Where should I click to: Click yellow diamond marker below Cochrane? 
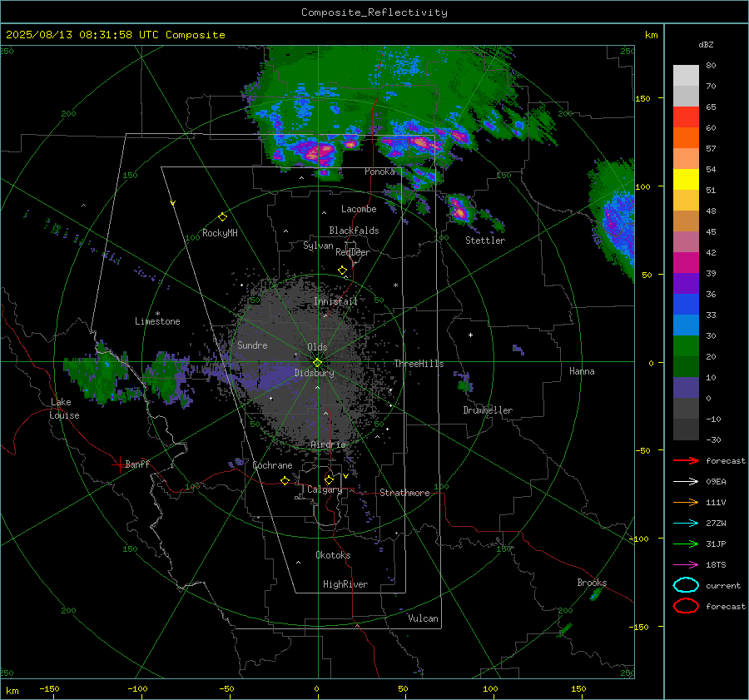tap(285, 480)
